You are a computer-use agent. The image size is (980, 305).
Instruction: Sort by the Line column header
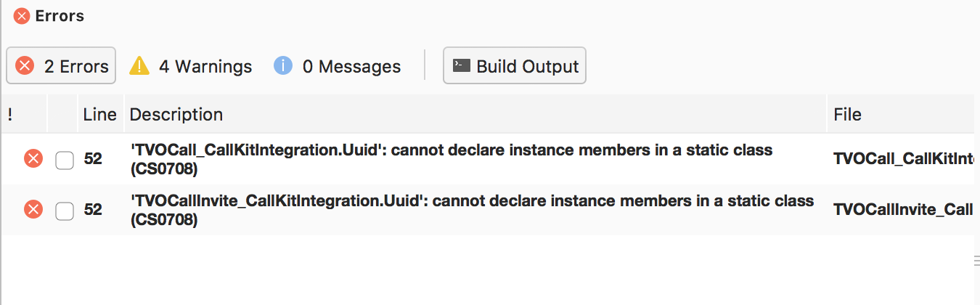[x=100, y=114]
